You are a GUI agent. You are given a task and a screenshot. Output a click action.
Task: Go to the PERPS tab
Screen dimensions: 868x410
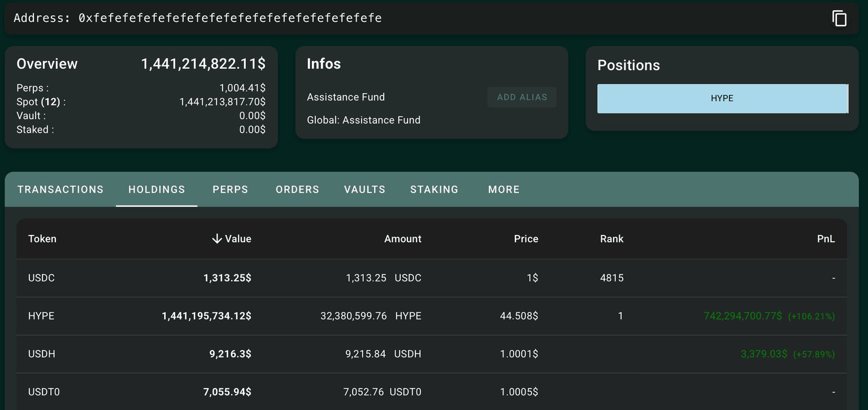pos(230,190)
